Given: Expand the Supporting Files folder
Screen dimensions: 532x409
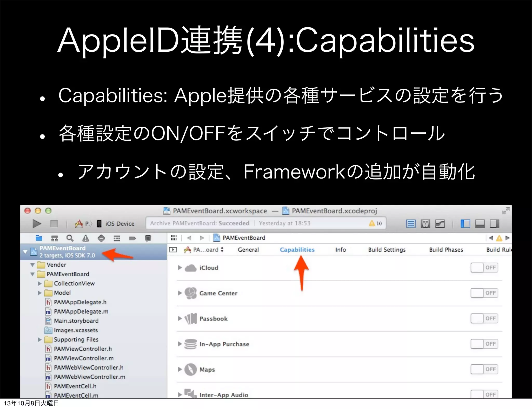Looking at the screenshot, I should 40,339.
